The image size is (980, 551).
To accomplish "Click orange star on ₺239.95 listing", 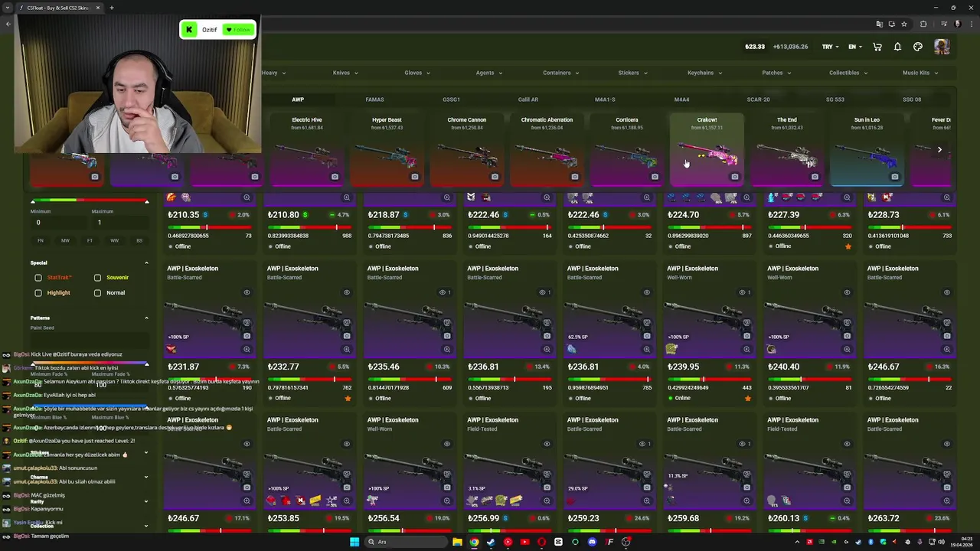I will 748,398.
